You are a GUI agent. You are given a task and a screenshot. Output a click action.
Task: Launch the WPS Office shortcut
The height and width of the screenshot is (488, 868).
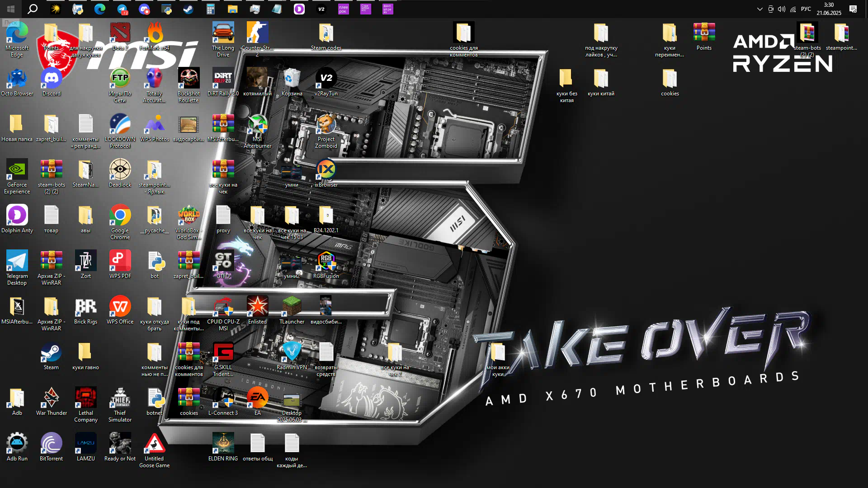coord(120,310)
